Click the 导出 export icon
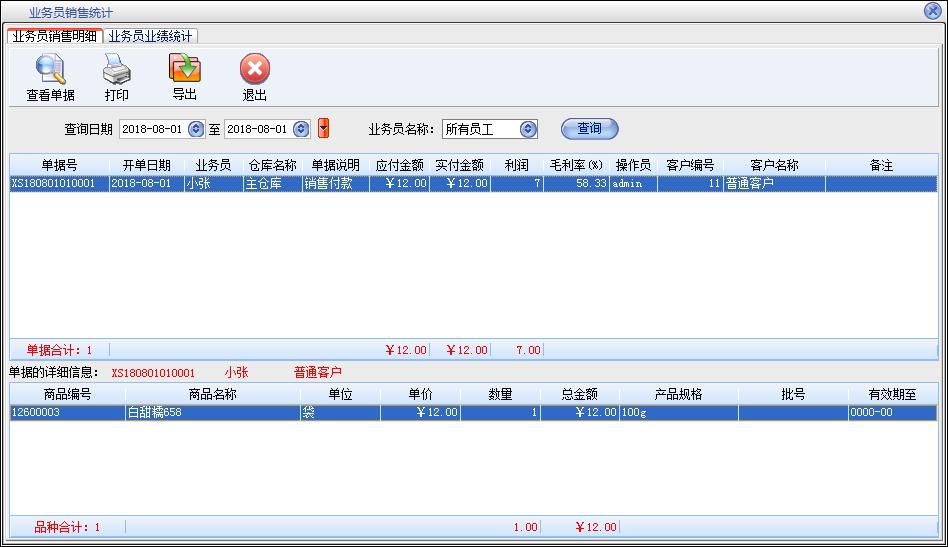The width and height of the screenshot is (948, 547). click(x=185, y=70)
